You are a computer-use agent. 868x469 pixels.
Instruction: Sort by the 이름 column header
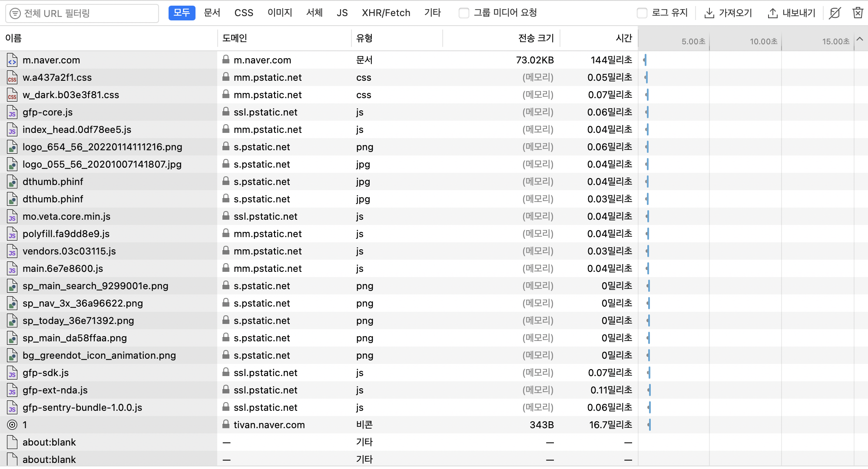click(13, 38)
